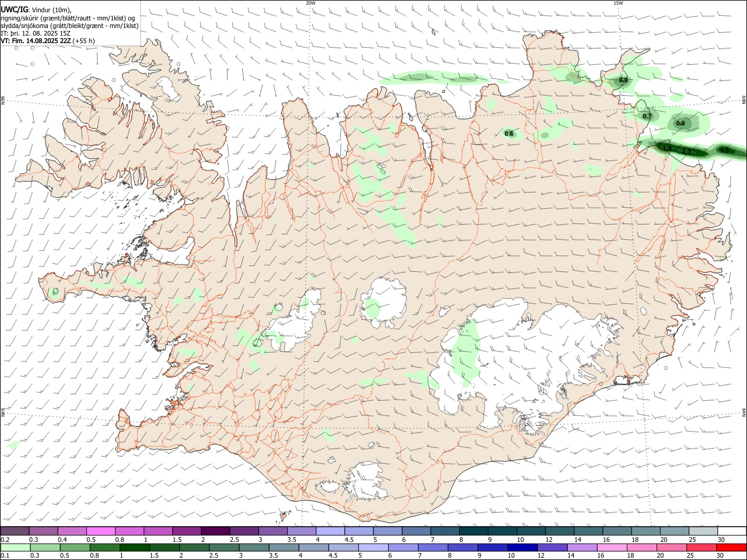Choose the royal blue 9–10 rain legend swatch
Screen dimensions: 747x560
pyautogui.click(x=492, y=548)
